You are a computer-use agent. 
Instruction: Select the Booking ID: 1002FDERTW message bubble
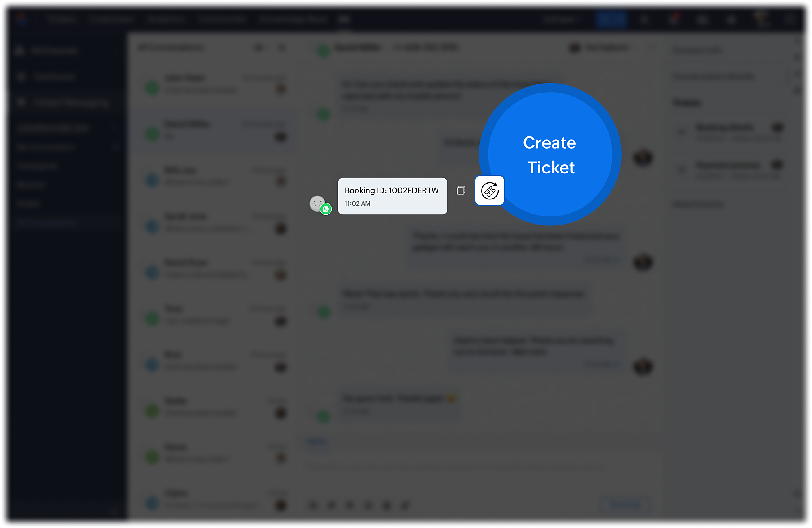[x=393, y=196]
